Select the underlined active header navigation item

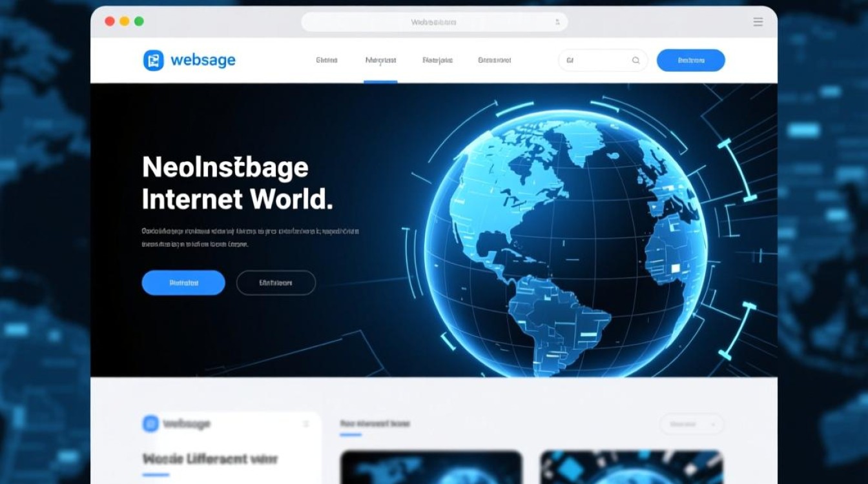tap(380, 60)
